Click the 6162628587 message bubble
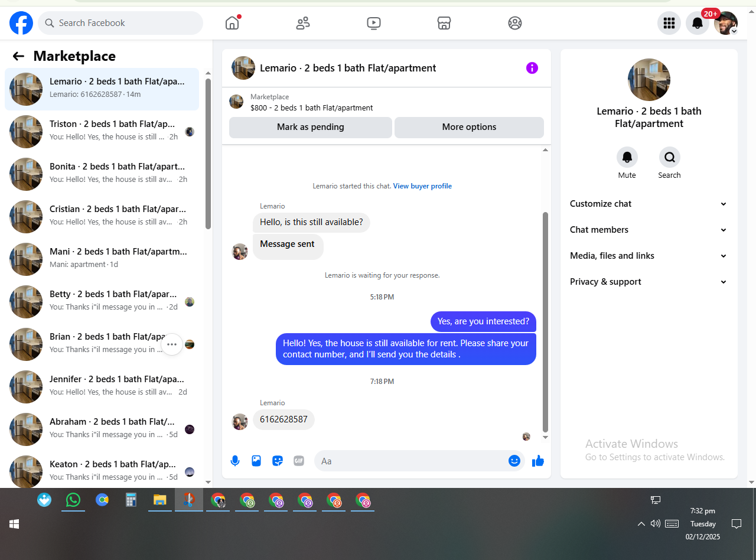Screen dimensions: 756x560 283,419
